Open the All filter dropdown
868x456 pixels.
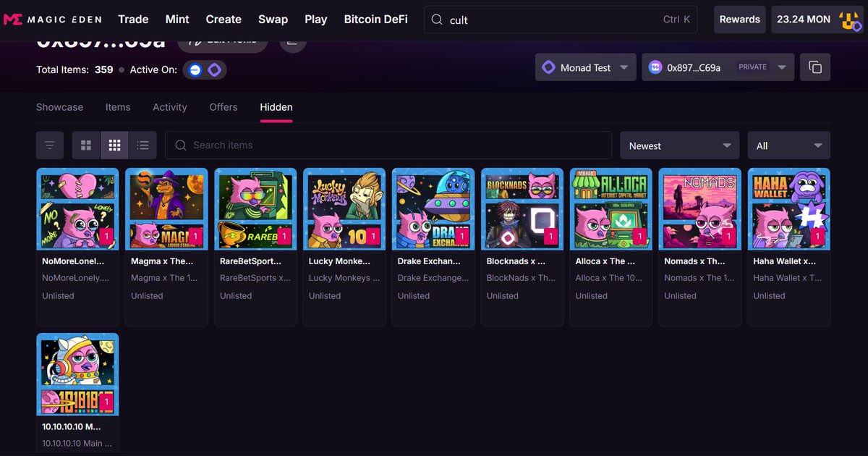[788, 145]
